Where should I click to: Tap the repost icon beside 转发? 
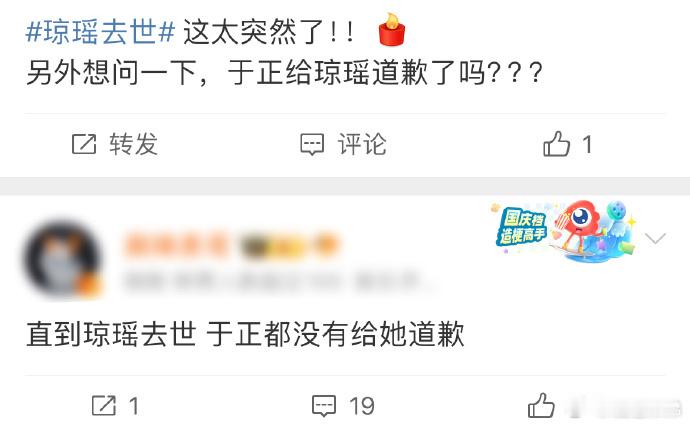tap(84, 144)
